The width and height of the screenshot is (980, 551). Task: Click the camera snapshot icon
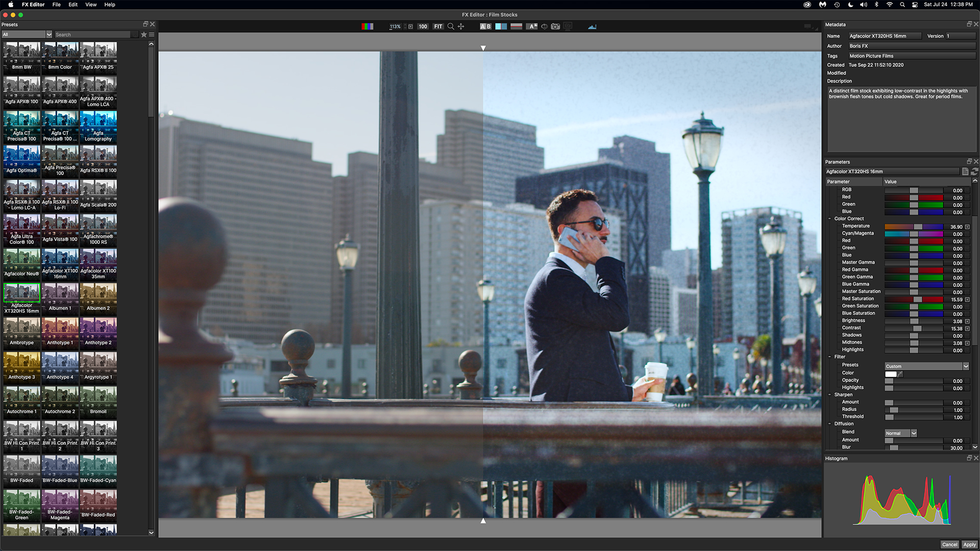555,27
